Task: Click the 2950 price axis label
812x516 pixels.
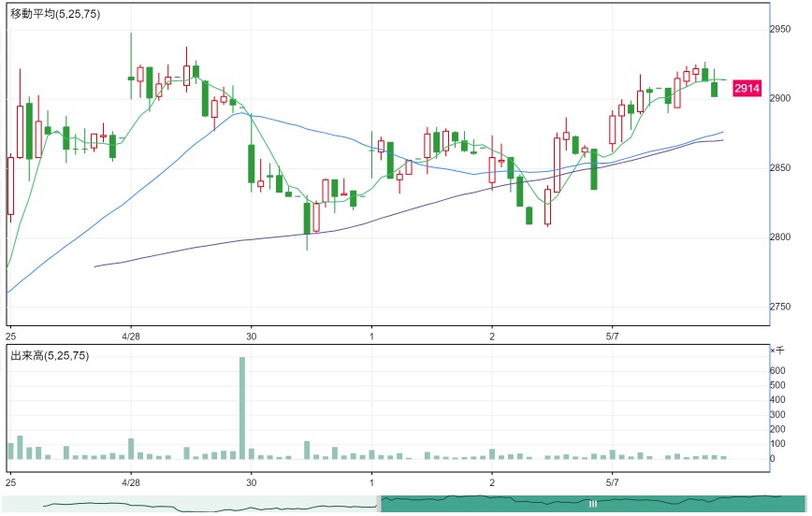Action: 780,29
